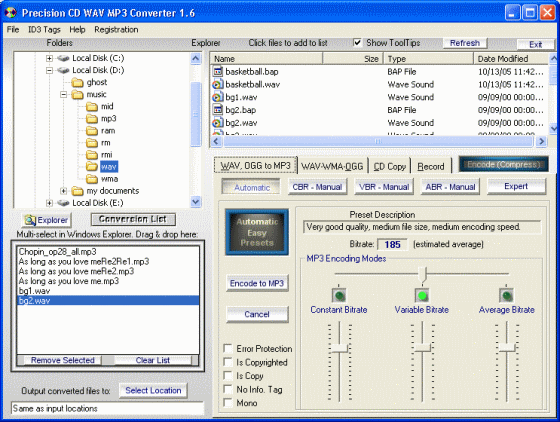Click the Exit button
The width and height of the screenshot is (560, 422).
536,44
